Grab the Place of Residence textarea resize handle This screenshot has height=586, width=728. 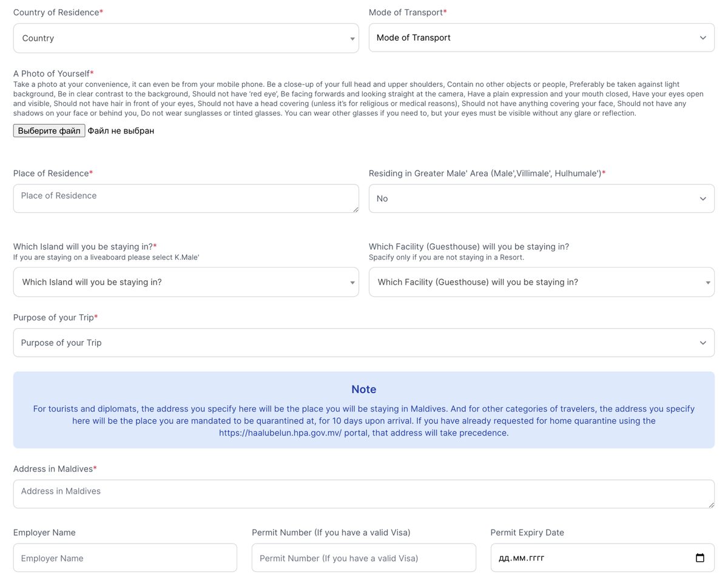356,209
